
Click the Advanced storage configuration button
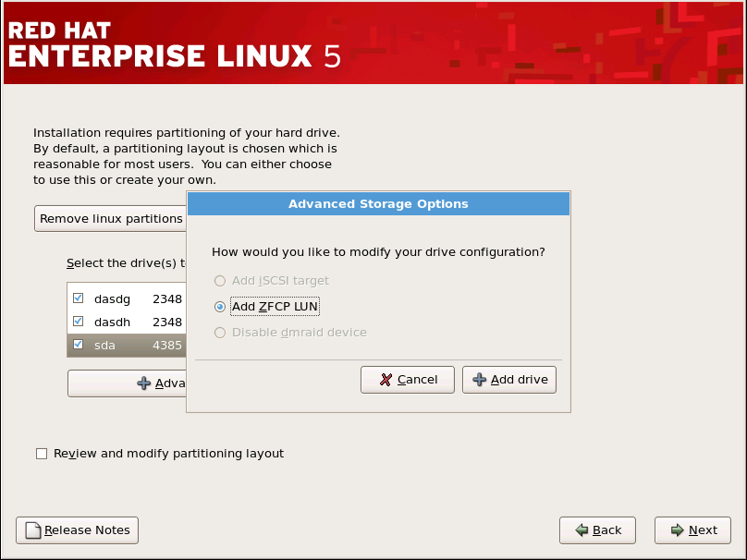coord(128,383)
